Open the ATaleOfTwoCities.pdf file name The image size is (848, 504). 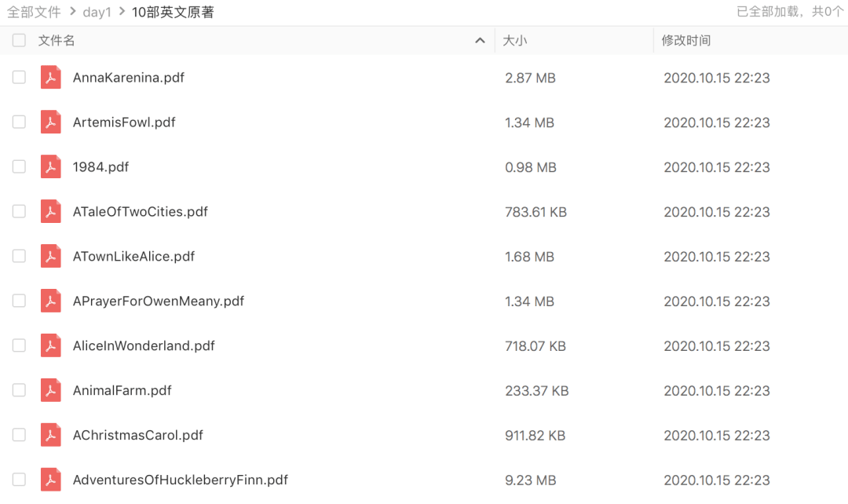click(x=140, y=212)
